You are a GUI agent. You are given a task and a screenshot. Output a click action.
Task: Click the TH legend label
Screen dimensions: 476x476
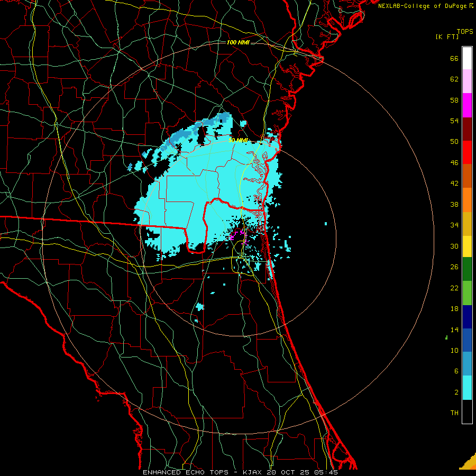[454, 413]
